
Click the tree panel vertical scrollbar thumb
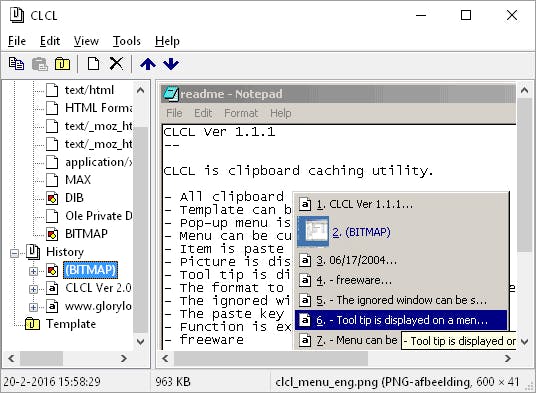point(140,229)
